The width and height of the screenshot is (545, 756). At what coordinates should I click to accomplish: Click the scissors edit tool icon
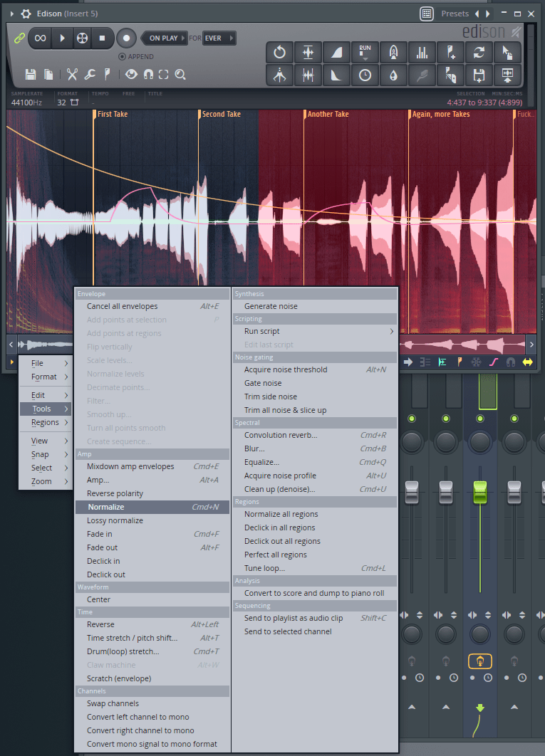[x=72, y=74]
